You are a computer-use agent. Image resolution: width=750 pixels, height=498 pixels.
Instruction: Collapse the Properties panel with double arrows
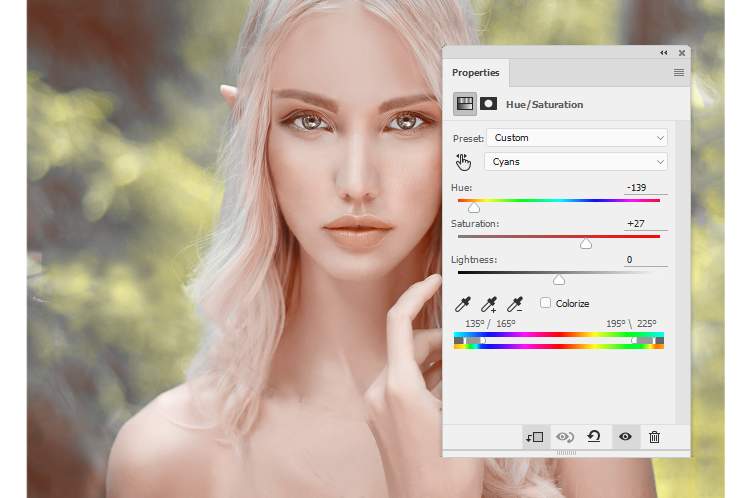click(x=663, y=53)
